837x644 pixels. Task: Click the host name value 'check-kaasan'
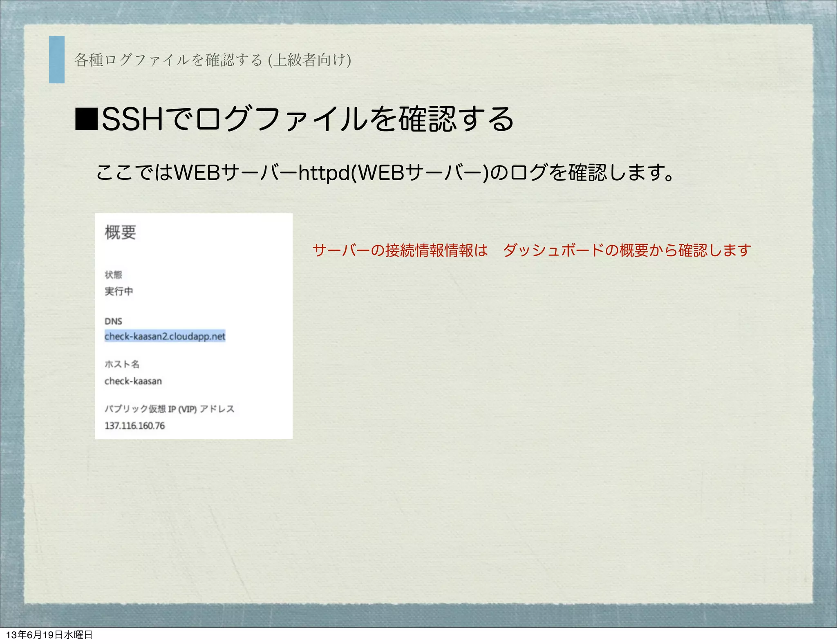click(x=133, y=381)
